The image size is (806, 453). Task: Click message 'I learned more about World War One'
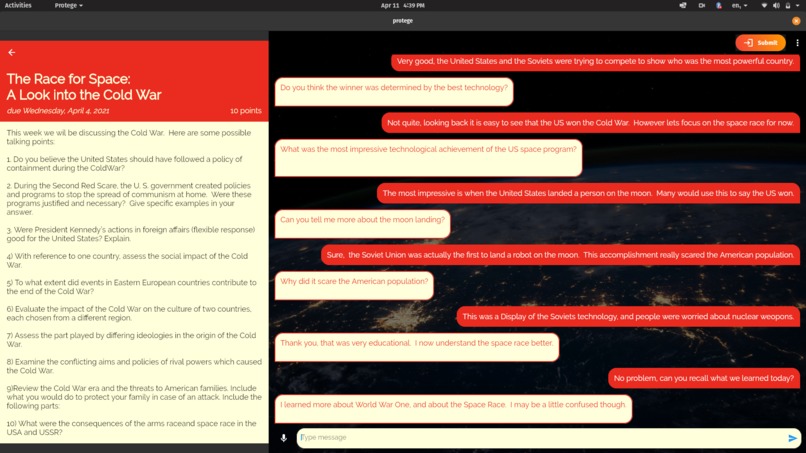[453, 409]
